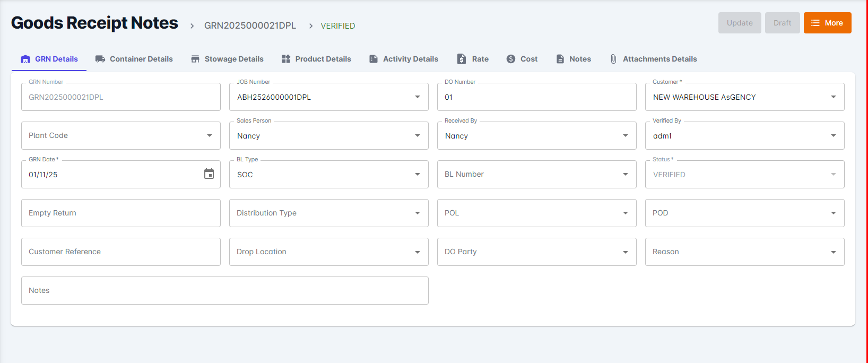This screenshot has width=868, height=363.
Task: Open the BL Type dropdown
Action: pos(418,175)
